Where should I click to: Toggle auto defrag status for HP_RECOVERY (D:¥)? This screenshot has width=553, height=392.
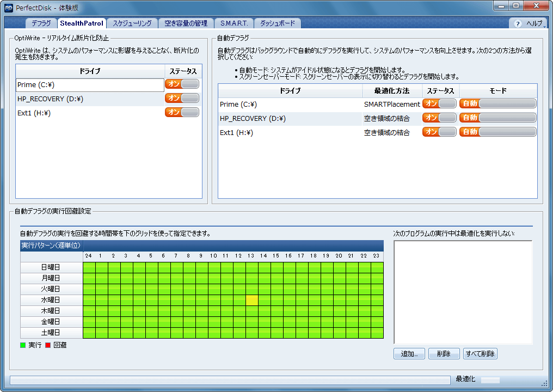pyautogui.click(x=439, y=118)
